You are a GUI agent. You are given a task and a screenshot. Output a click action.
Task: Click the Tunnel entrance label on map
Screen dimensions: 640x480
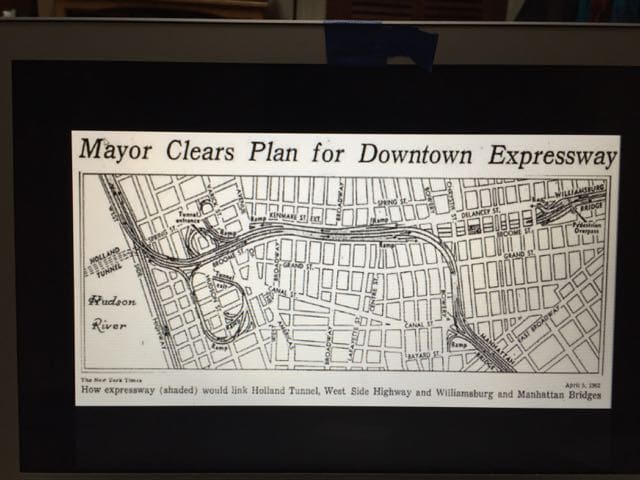(x=189, y=216)
